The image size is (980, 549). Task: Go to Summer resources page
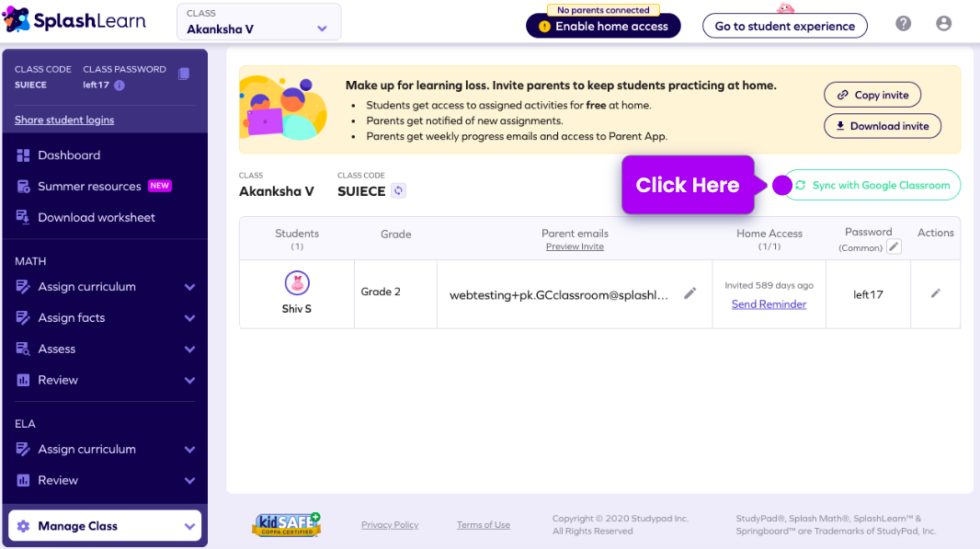tap(89, 187)
